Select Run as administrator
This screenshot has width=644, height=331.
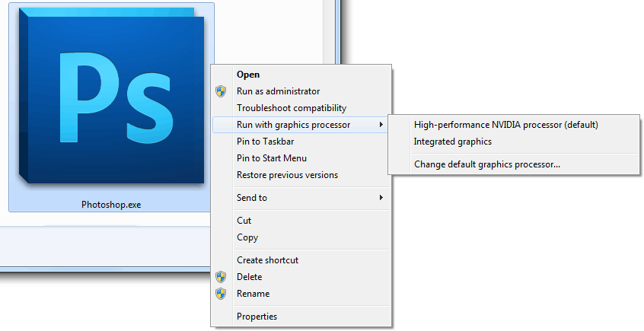[301, 91]
